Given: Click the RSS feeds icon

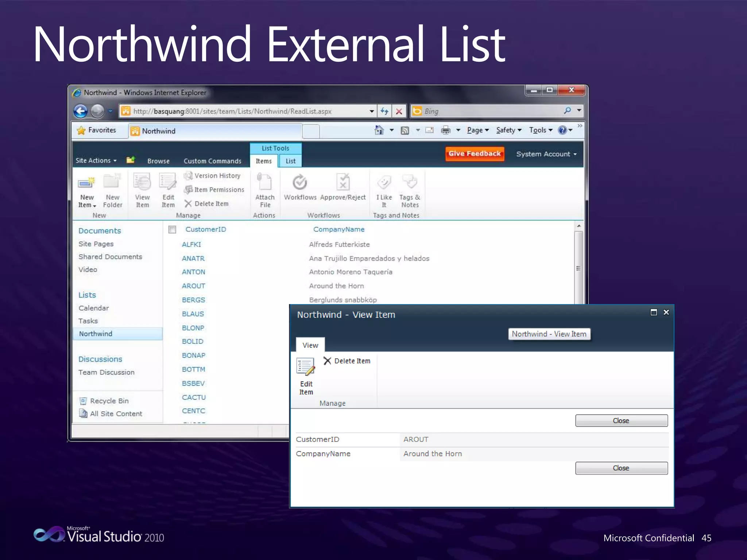Looking at the screenshot, I should tap(405, 131).
